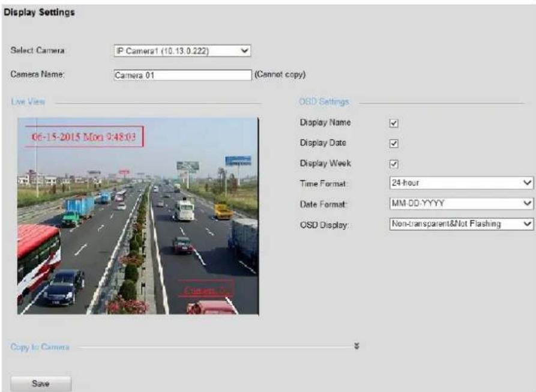Click the Display Settings title
Image resolution: width=536 pixels, height=392 pixels.
39,12
